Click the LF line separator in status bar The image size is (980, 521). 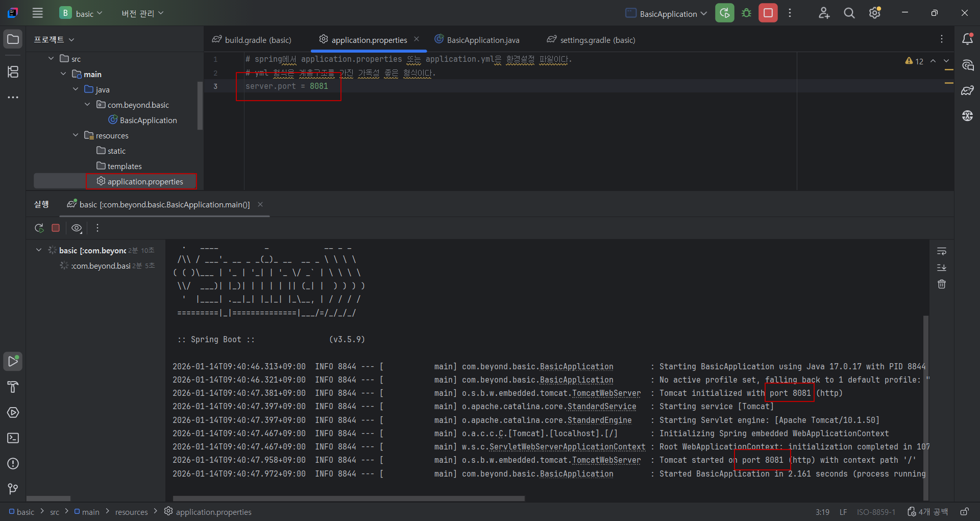(843, 512)
